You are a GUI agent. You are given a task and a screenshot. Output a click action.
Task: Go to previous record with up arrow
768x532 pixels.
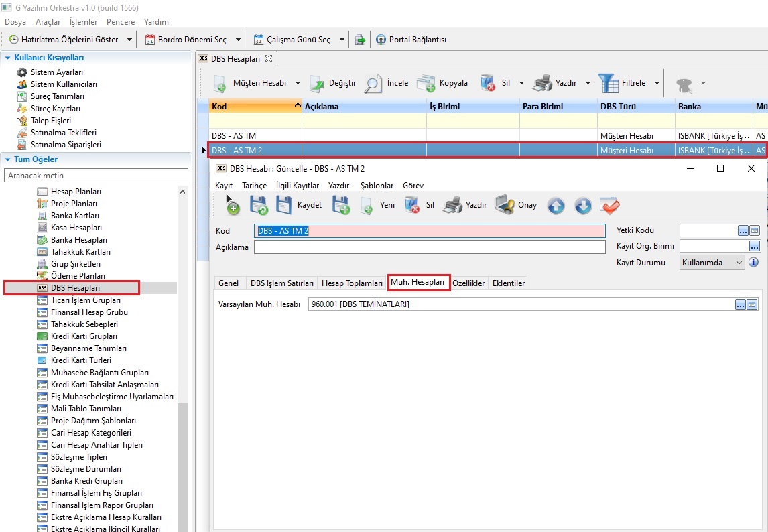[556, 206]
